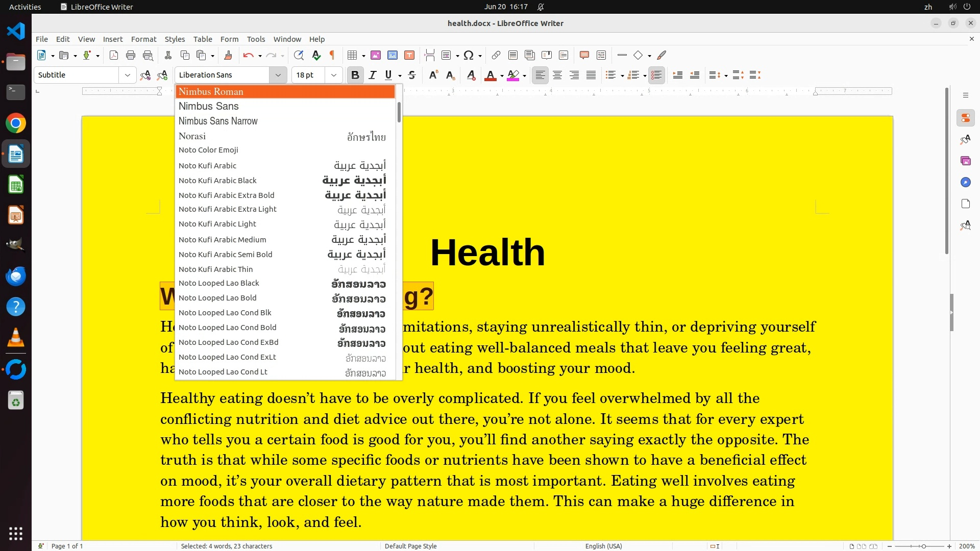Toggle Bold formatting off

[x=355, y=75]
